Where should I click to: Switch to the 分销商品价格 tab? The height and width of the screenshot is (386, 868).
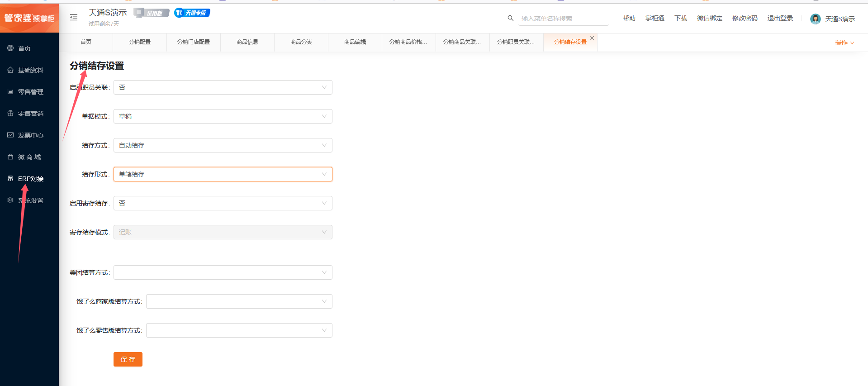click(409, 42)
